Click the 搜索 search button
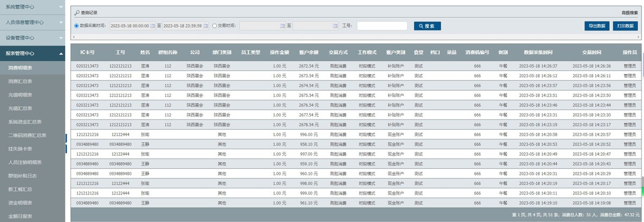Screen dimensions: 644x222 [427, 26]
